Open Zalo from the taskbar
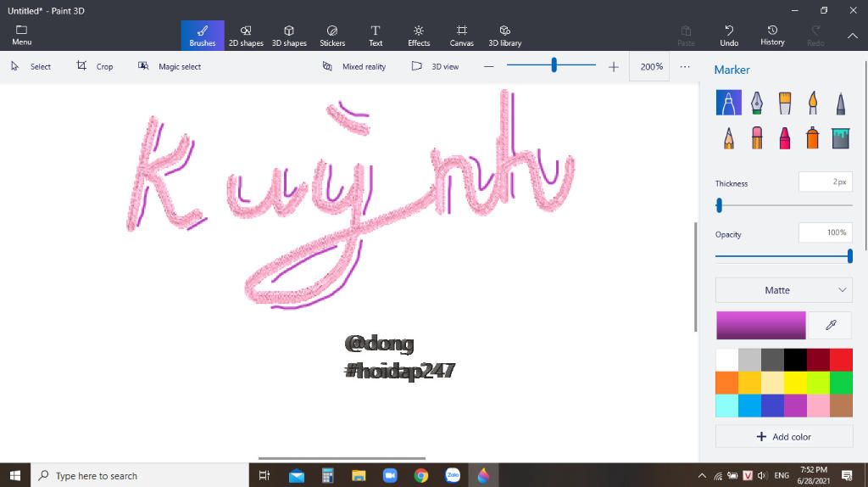Viewport: 868px width, 487px height. (453, 475)
